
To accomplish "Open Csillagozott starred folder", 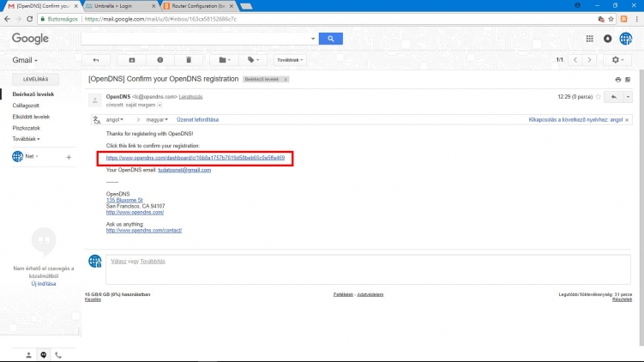I will [x=26, y=106].
